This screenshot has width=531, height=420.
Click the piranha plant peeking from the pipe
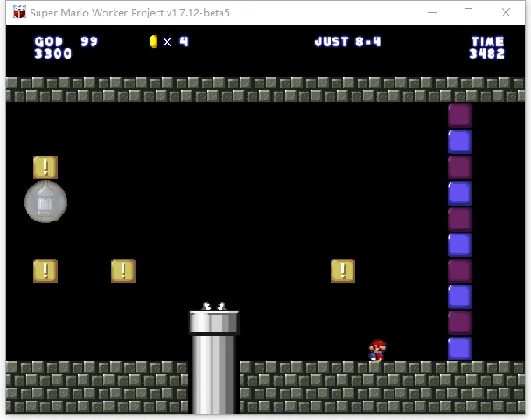(213, 306)
